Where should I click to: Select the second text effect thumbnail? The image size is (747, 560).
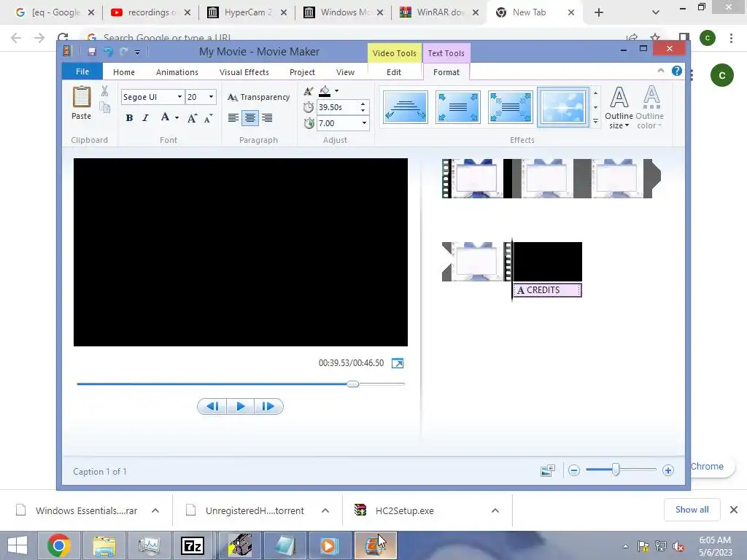(458, 107)
